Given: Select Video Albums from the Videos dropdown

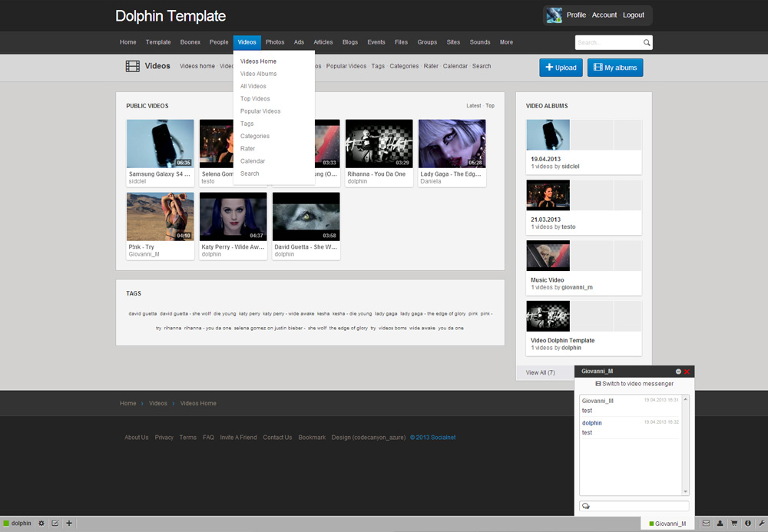Looking at the screenshot, I should point(258,74).
